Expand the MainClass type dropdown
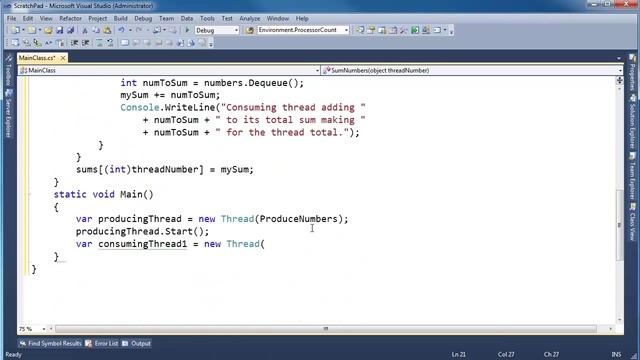 click(x=317, y=71)
